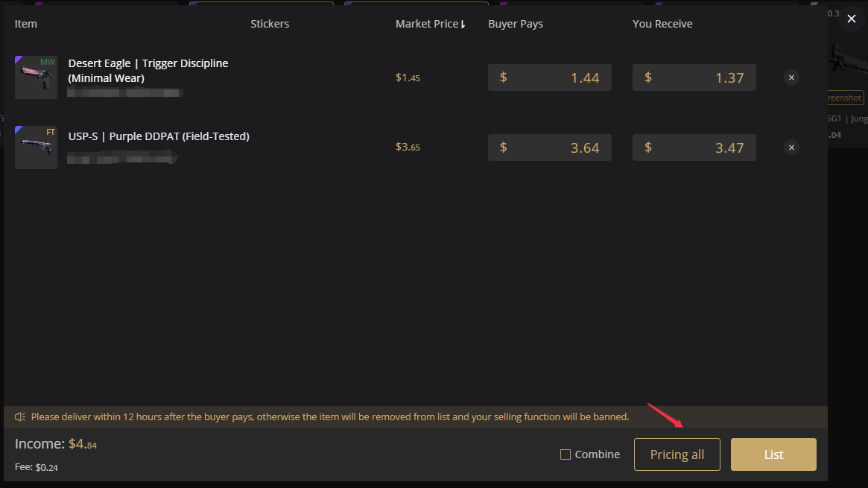Select the Item column header
Viewport: 868px width, 488px height.
pos(26,24)
